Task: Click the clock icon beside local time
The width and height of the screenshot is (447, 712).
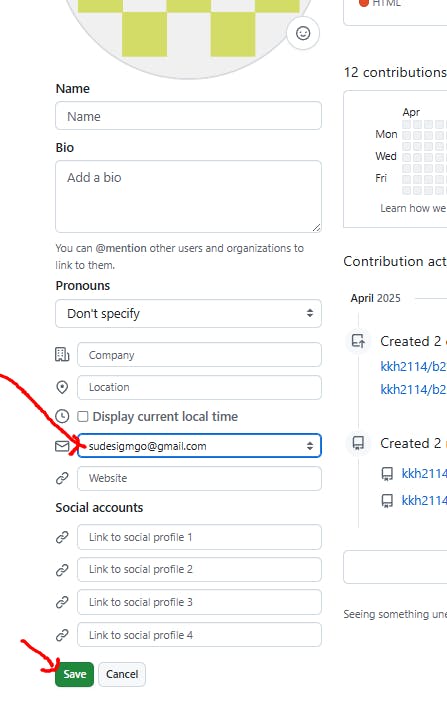Action: pos(62,416)
